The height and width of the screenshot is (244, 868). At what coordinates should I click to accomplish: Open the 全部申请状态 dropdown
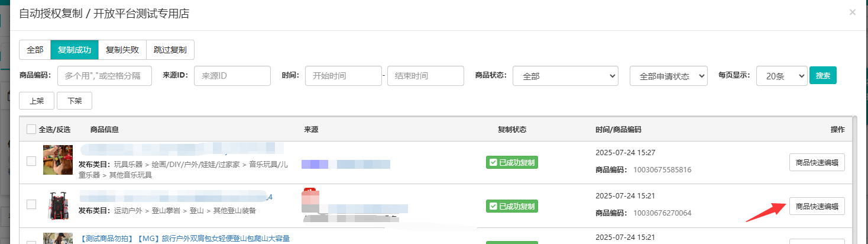tap(668, 76)
